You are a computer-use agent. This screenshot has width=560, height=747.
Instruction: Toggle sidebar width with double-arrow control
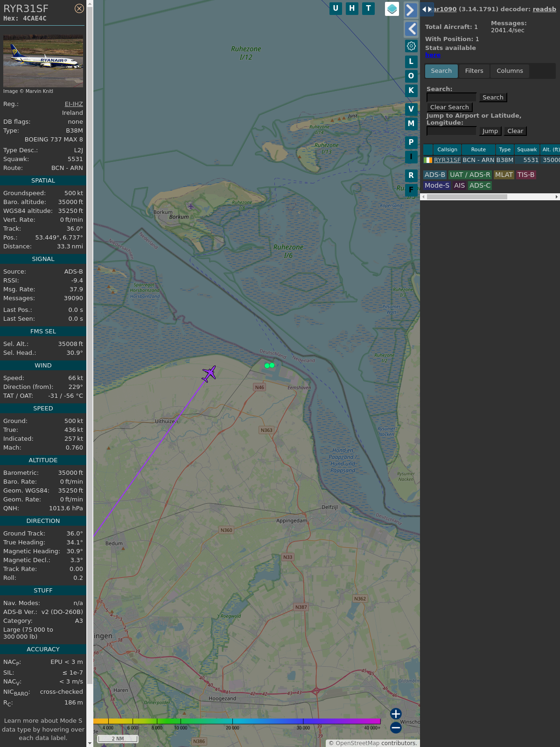427,9
